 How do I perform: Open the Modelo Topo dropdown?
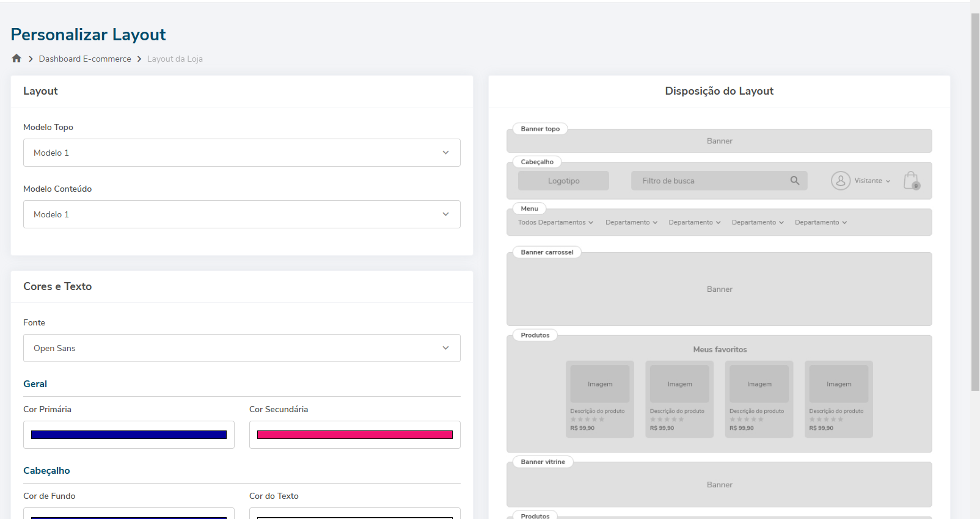point(242,153)
